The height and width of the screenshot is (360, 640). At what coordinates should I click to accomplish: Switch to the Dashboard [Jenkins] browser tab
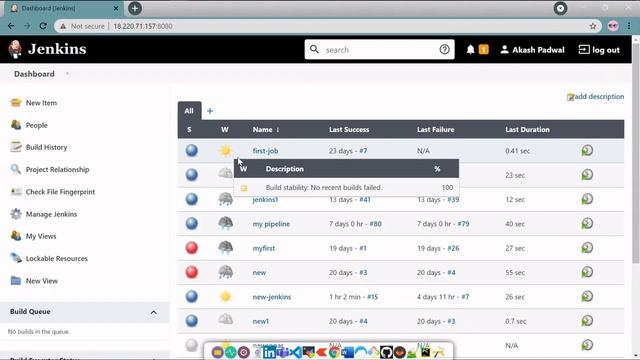tap(63, 8)
